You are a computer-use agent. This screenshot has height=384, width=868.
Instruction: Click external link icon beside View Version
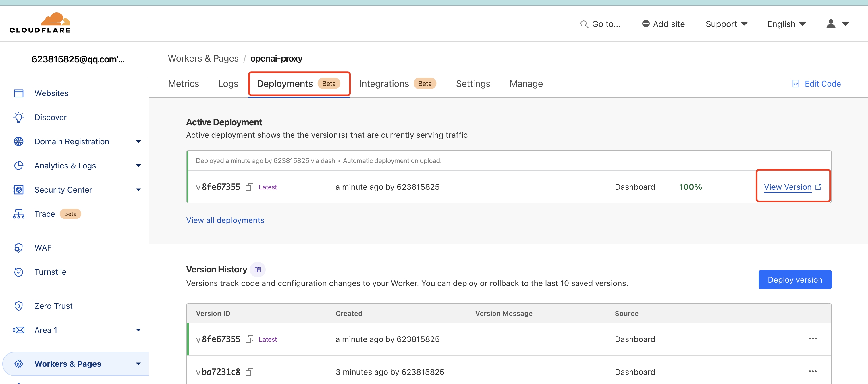pos(819,187)
